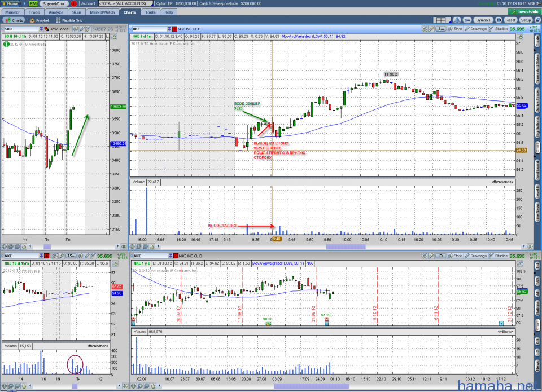Switch to the MarketWatch tab
This screenshot has width=542, height=392.
coord(102,12)
